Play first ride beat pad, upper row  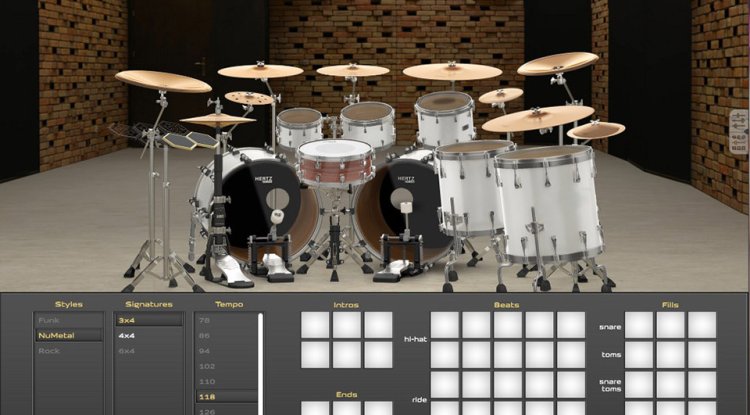pyautogui.click(x=445, y=385)
